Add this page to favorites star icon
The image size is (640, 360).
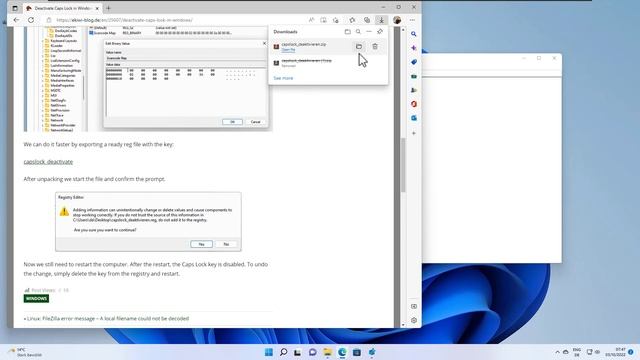(x=336, y=20)
